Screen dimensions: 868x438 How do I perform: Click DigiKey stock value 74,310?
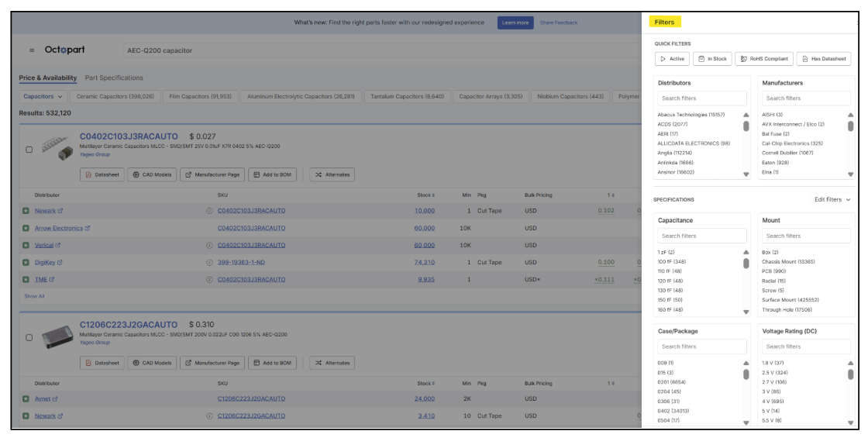click(424, 263)
